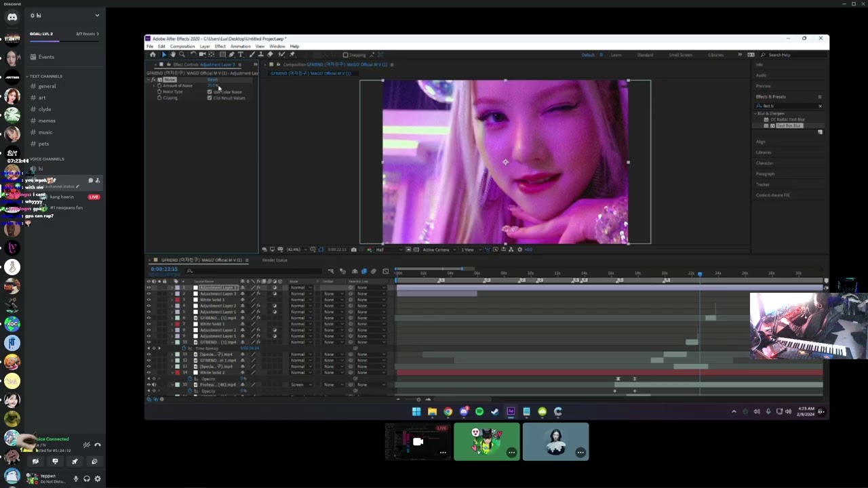The image size is (868, 488).
Task: Select the Rectangle shape tool
Action: (222, 54)
